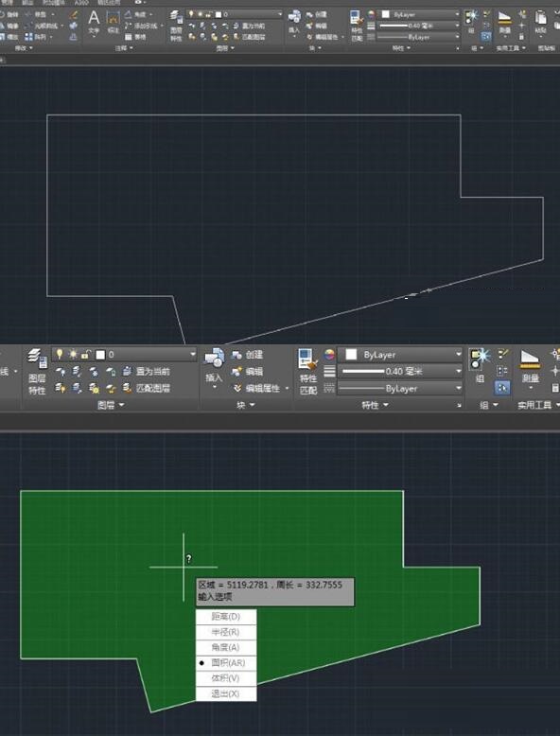Toggle group bounding box icon above group selection

(x=502, y=371)
